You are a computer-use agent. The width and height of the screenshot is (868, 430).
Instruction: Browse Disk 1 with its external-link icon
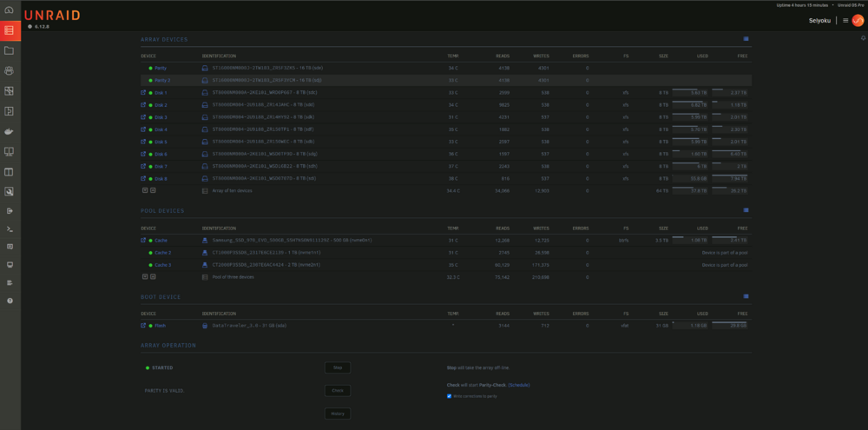[x=143, y=93]
